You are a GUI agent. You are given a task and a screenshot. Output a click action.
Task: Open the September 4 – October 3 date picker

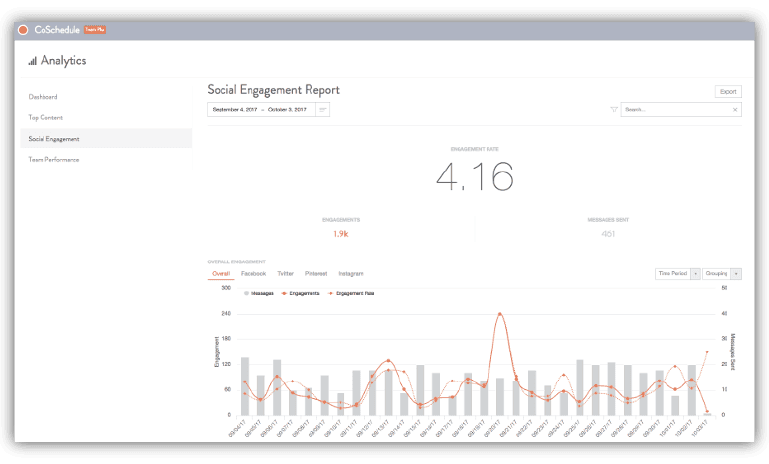coord(261,109)
